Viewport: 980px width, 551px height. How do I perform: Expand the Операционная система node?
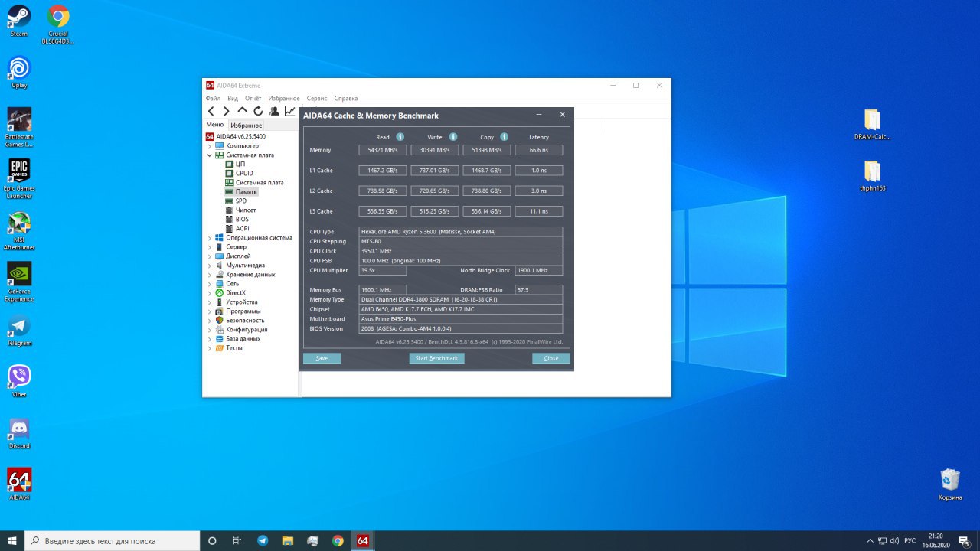(x=210, y=237)
